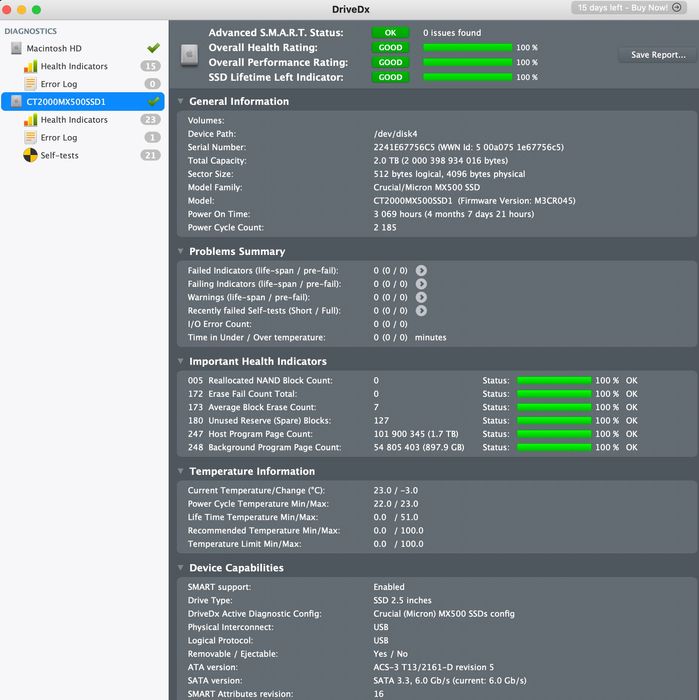
Task: Click CT2000MX500SSD1 green checkmark icon
Action: [154, 101]
